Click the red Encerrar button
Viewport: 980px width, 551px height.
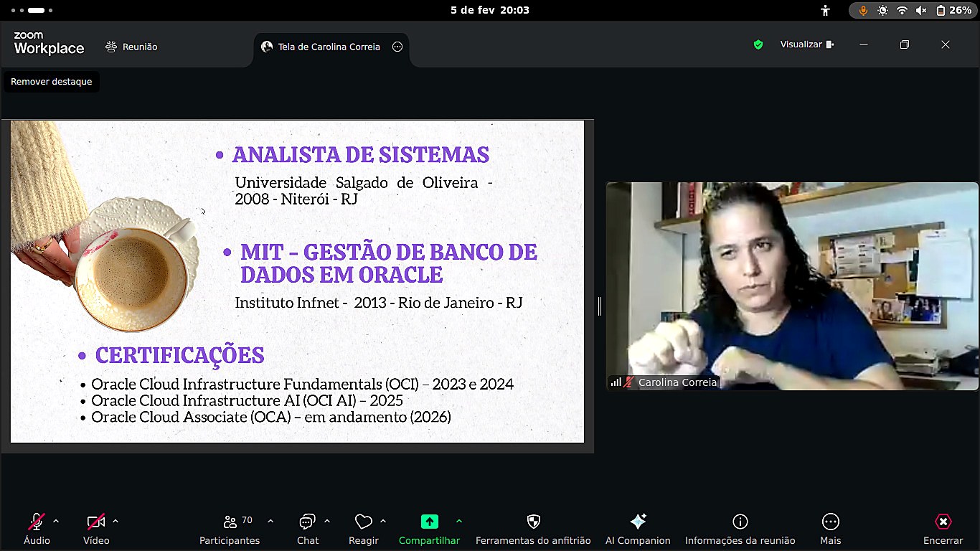(x=943, y=529)
